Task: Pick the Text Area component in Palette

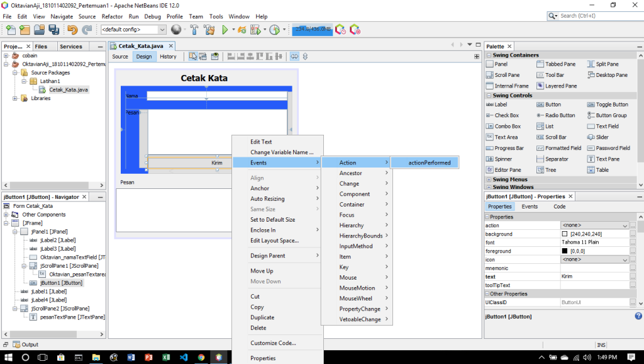Action: click(x=502, y=137)
